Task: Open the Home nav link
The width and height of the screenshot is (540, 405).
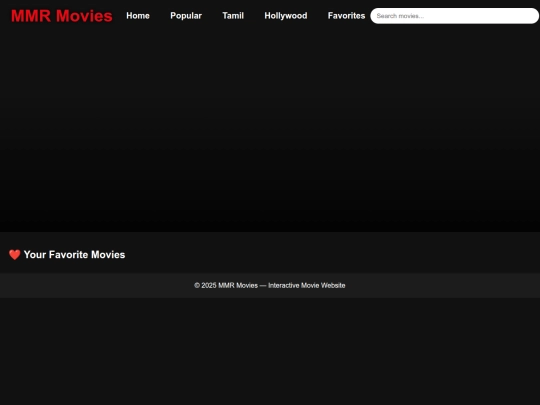Action: click(138, 16)
